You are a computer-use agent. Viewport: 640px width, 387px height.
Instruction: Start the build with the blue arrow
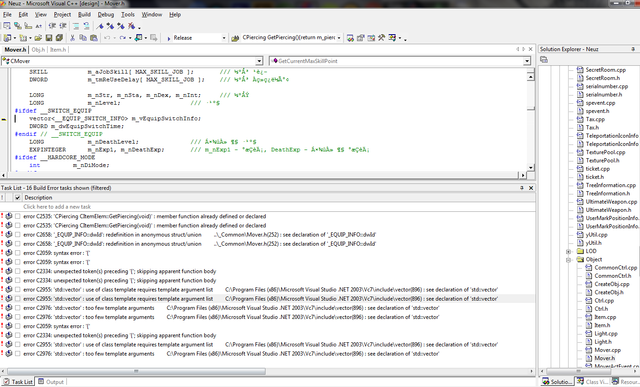(169, 38)
